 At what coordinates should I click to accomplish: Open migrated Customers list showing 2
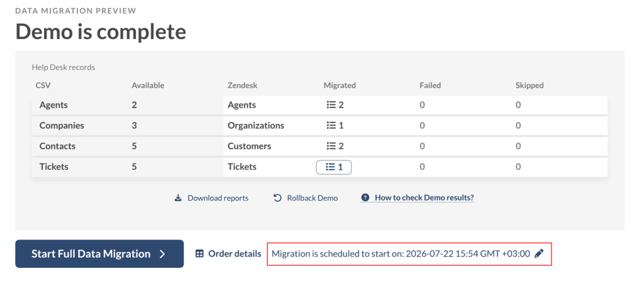[335, 146]
